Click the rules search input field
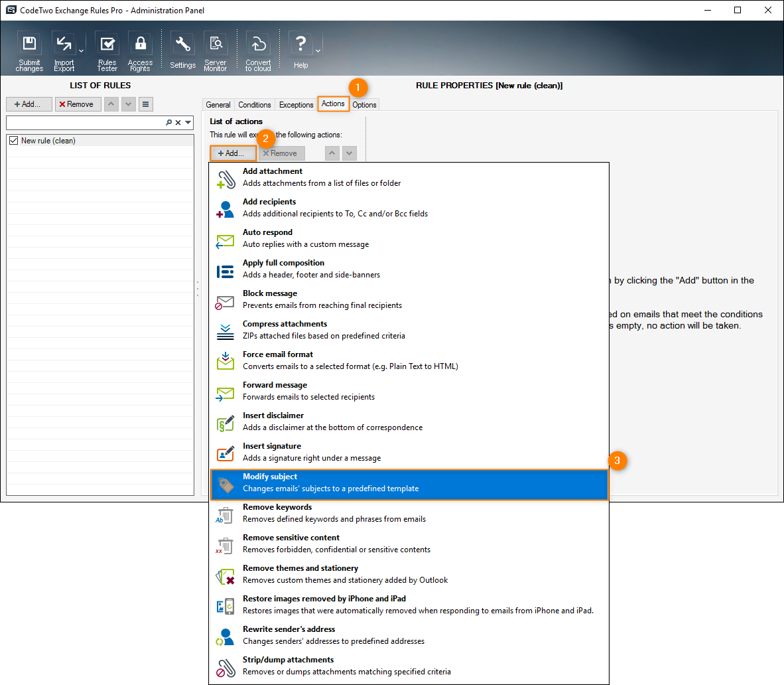 (x=85, y=122)
